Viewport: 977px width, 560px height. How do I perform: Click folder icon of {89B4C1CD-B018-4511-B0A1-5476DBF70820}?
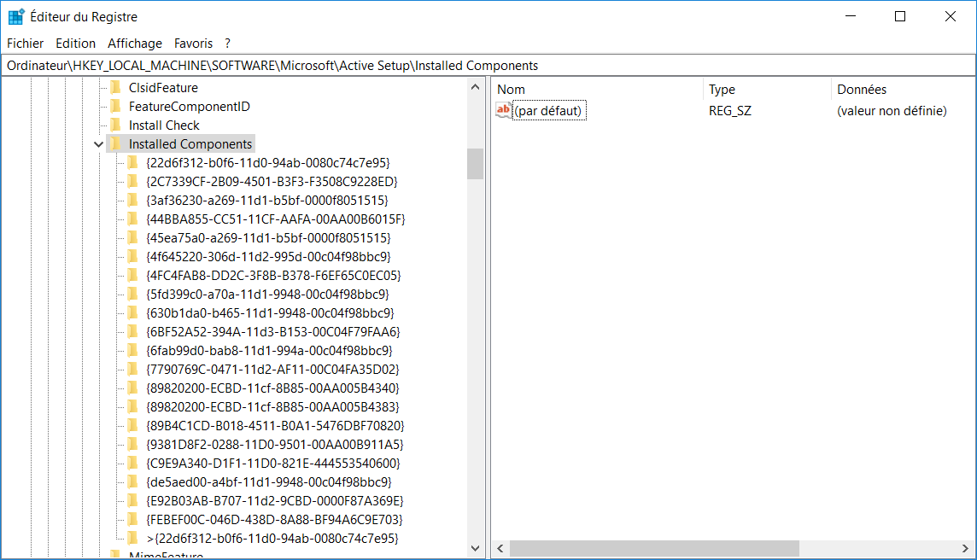[x=132, y=425]
